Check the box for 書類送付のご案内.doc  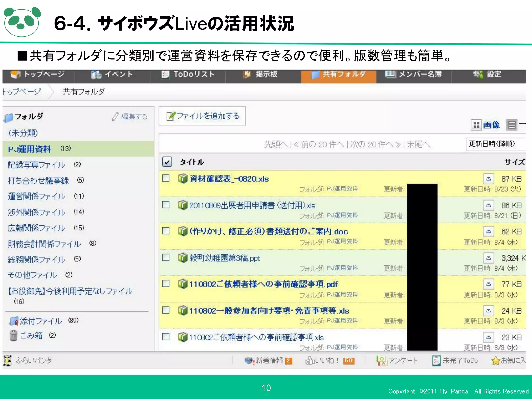click(x=166, y=231)
